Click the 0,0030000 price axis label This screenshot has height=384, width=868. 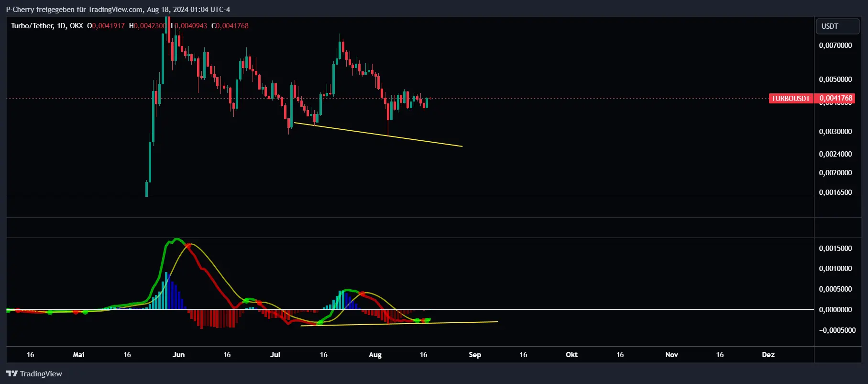pos(835,132)
